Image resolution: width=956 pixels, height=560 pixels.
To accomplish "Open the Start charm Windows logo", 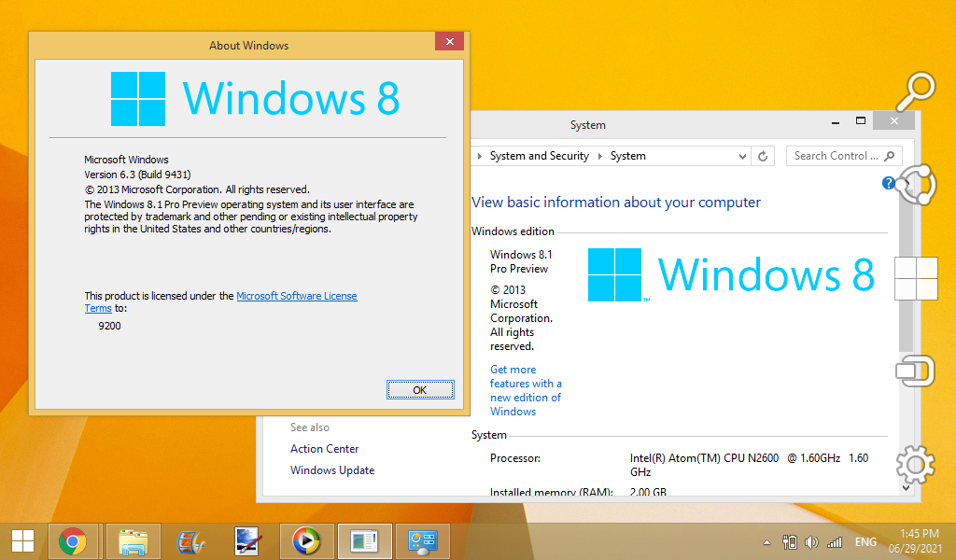I will pos(916,278).
